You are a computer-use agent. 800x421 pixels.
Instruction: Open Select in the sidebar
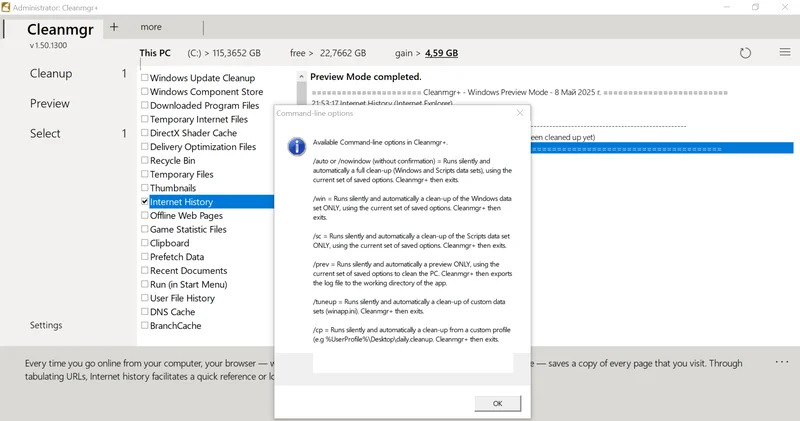point(45,134)
